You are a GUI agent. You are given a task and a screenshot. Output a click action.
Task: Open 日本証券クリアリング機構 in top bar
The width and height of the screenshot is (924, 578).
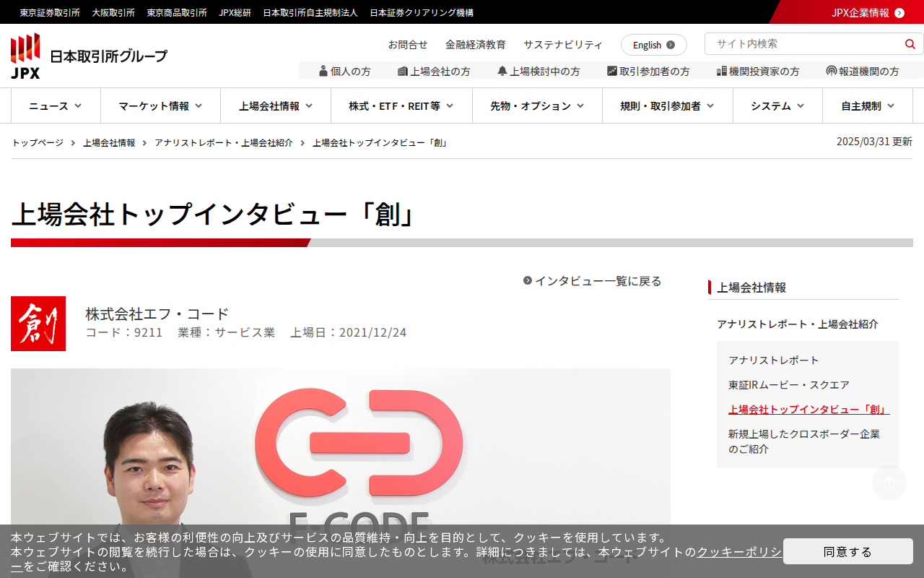pyautogui.click(x=422, y=12)
